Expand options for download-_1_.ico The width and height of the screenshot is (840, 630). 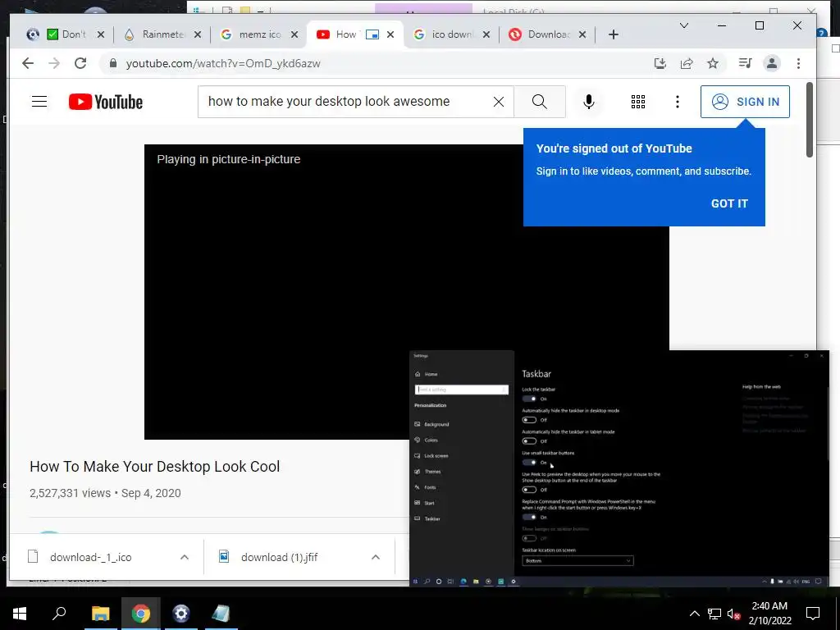185,557
